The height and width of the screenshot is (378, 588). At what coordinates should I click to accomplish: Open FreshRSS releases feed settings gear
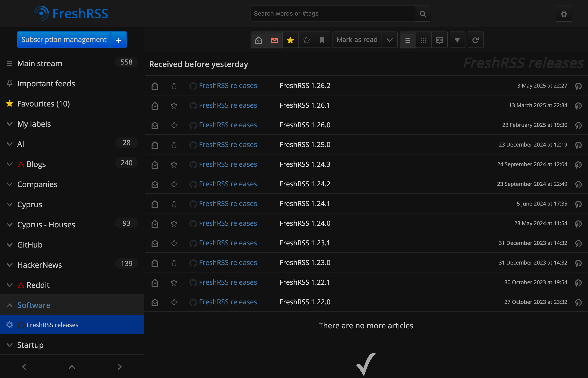point(10,325)
